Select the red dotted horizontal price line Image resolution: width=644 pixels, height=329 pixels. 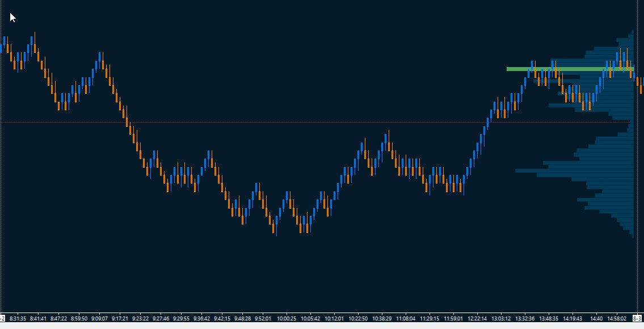[314, 122]
